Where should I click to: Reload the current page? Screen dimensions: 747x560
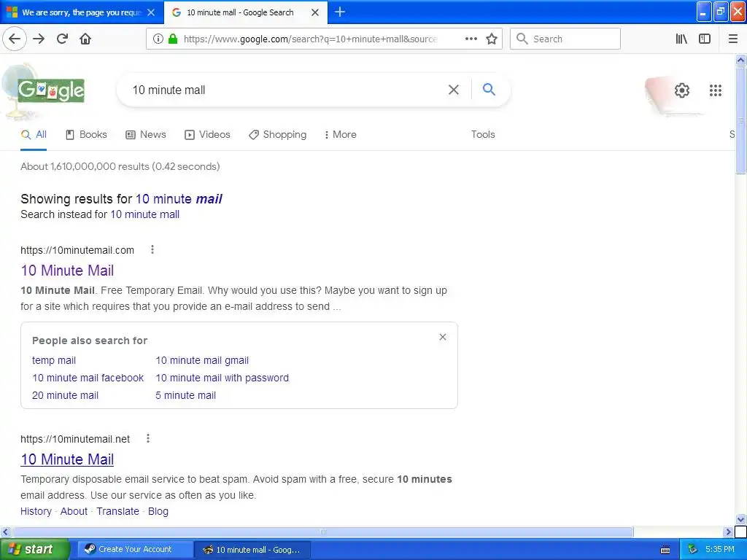(62, 39)
